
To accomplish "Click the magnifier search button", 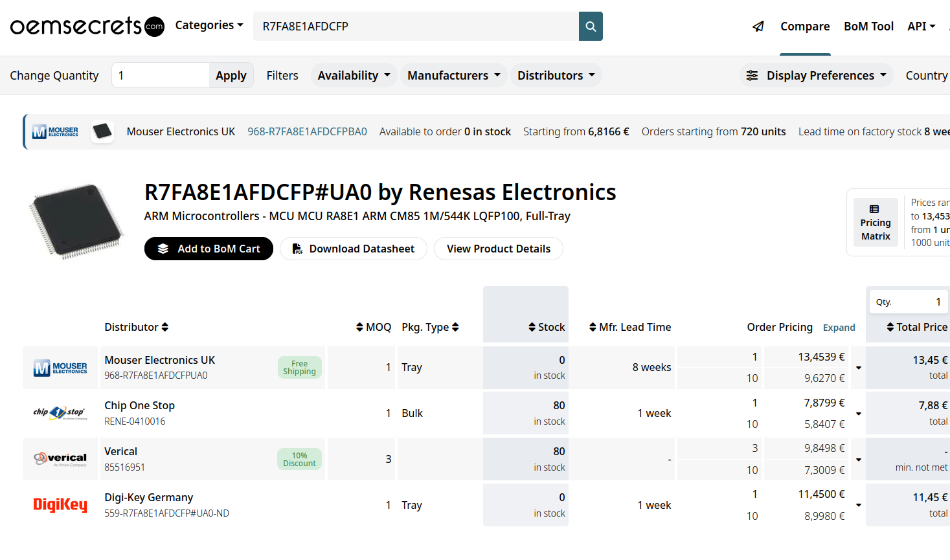I will (x=591, y=26).
